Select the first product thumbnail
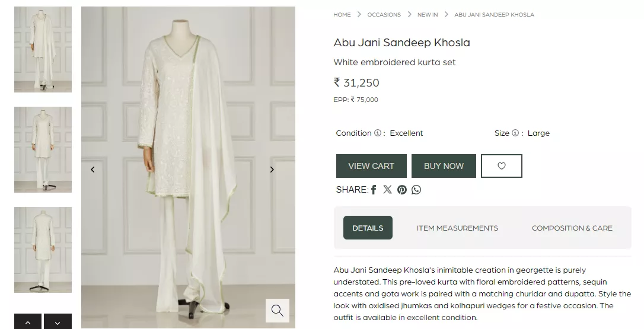This screenshot has height=329, width=644. 43,50
